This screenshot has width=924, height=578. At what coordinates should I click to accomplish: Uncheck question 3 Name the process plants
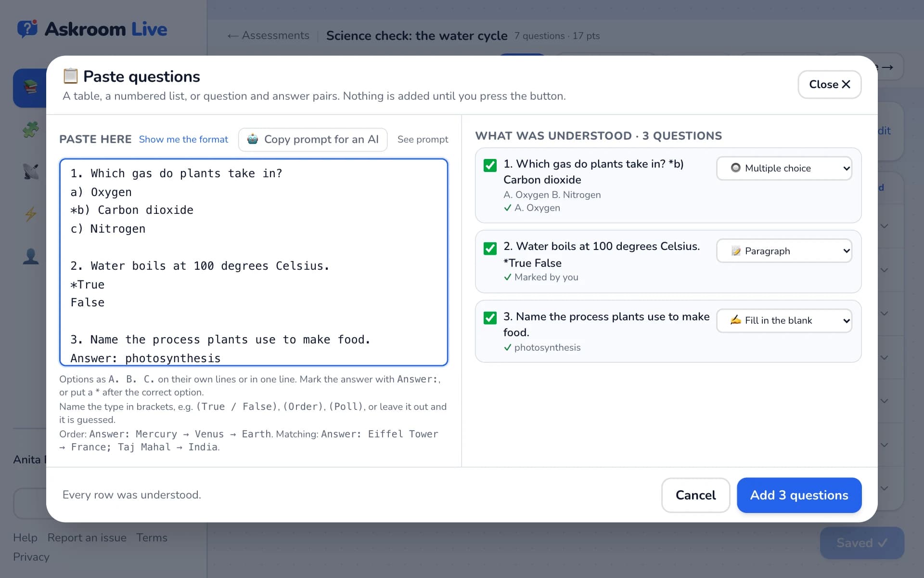click(x=490, y=318)
